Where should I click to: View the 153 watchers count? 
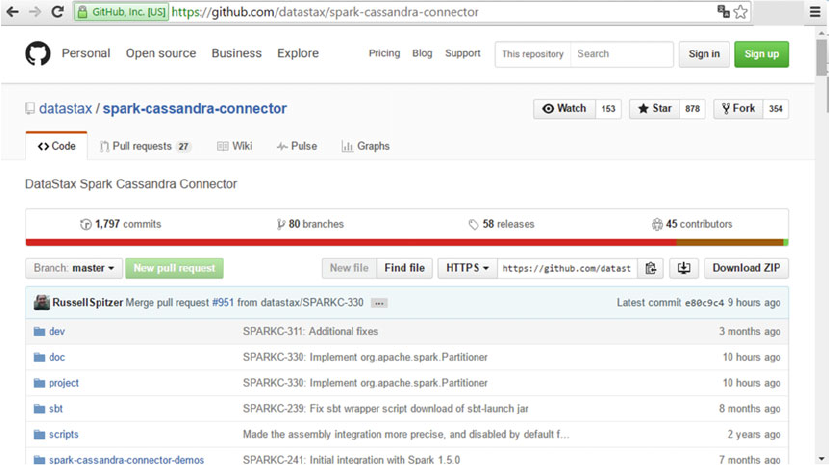608,109
